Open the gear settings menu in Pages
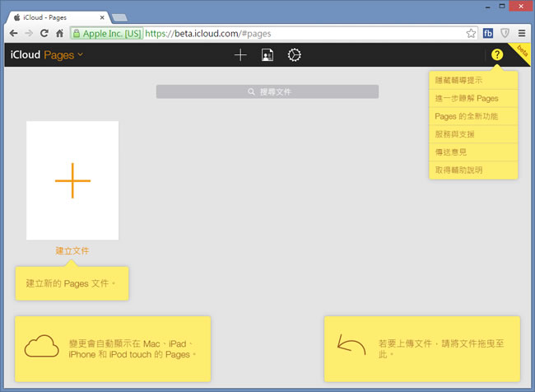Image resolution: width=535 pixels, height=392 pixels. 294,54
